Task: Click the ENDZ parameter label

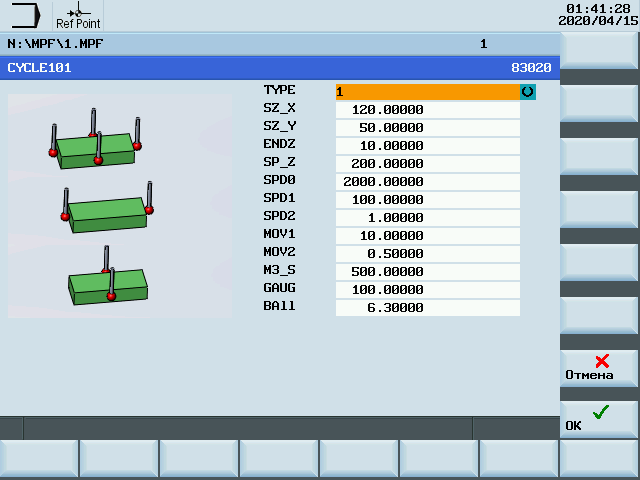Action: pos(279,144)
